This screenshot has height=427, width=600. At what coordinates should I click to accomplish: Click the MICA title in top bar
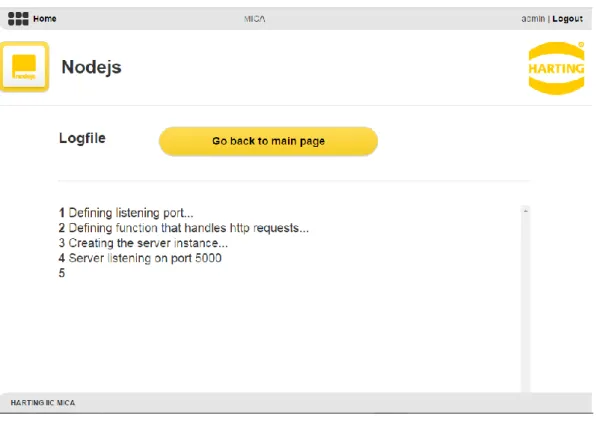255,19
